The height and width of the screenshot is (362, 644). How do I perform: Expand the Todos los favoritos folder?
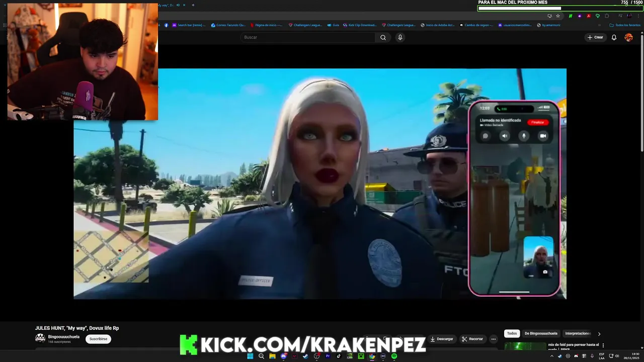(x=625, y=25)
